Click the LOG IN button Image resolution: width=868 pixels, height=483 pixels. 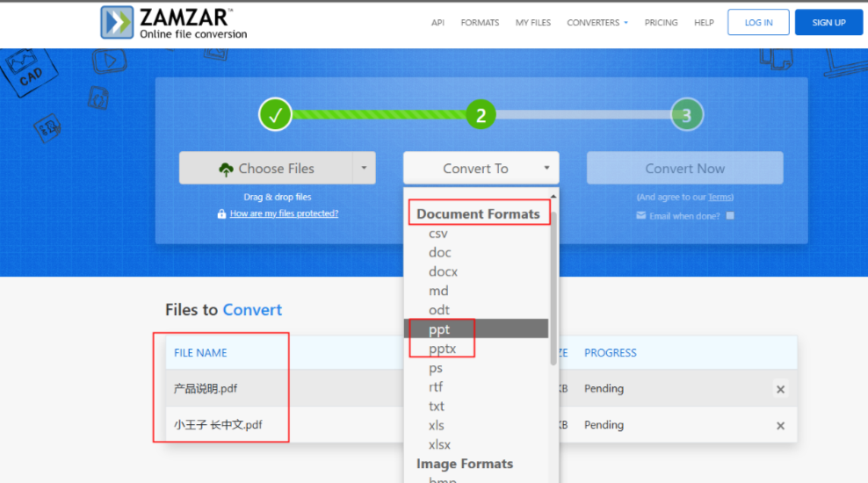point(758,22)
